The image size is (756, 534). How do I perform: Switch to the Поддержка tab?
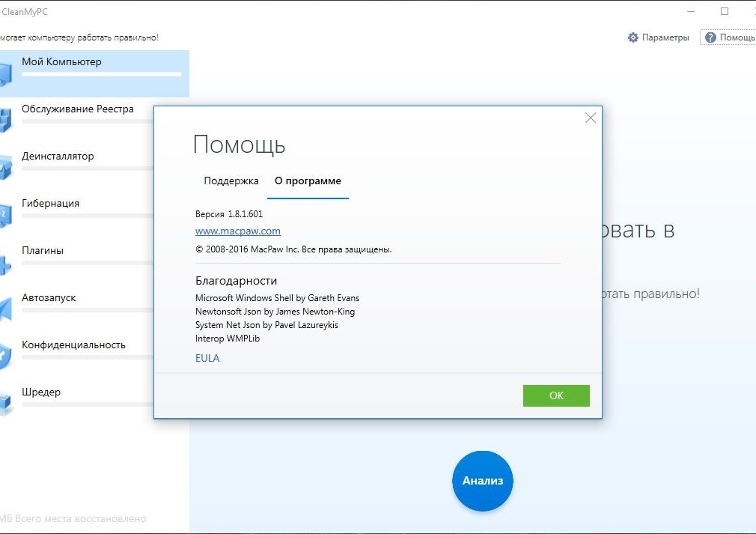point(231,181)
